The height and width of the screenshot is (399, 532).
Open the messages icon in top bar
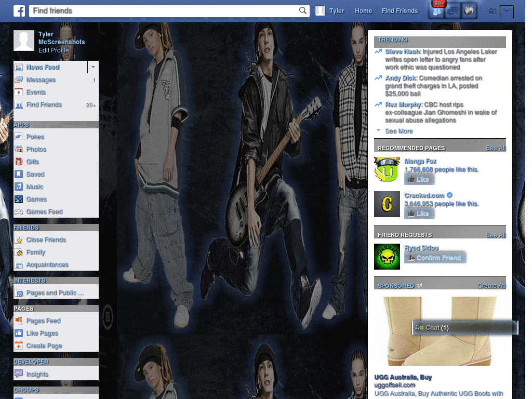tap(453, 11)
